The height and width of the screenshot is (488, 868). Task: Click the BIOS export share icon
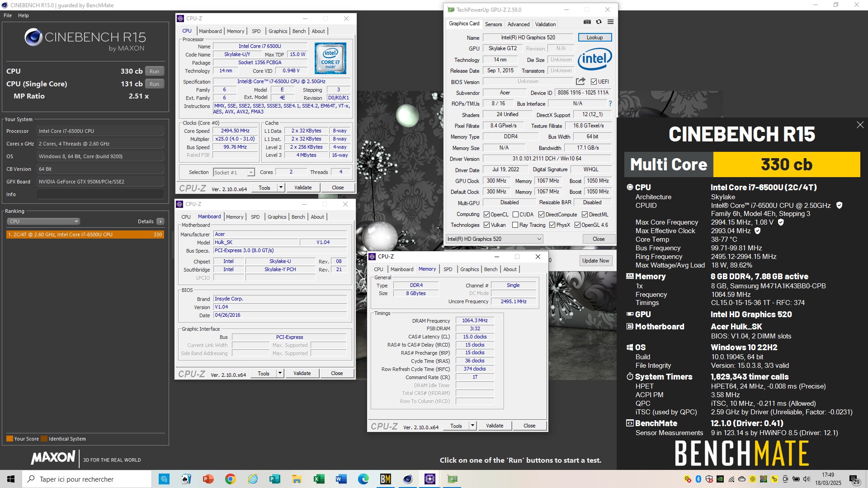pyautogui.click(x=580, y=81)
